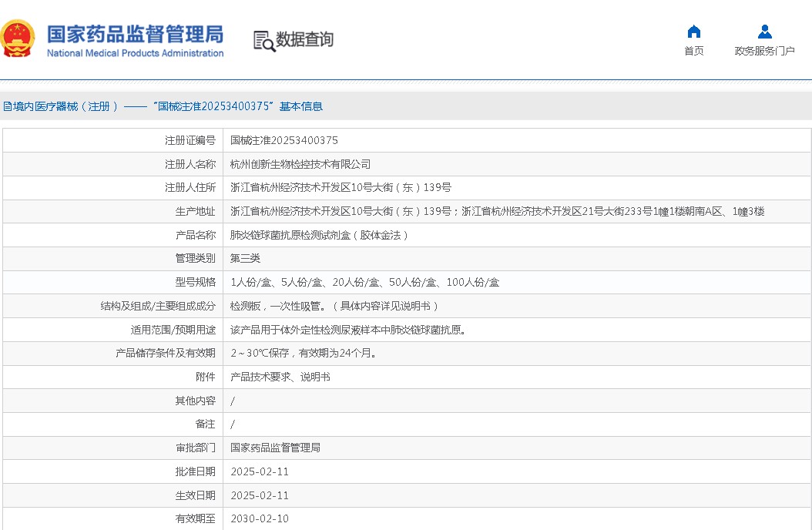Click 国家药品监督管理局 site title

[x=135, y=34]
